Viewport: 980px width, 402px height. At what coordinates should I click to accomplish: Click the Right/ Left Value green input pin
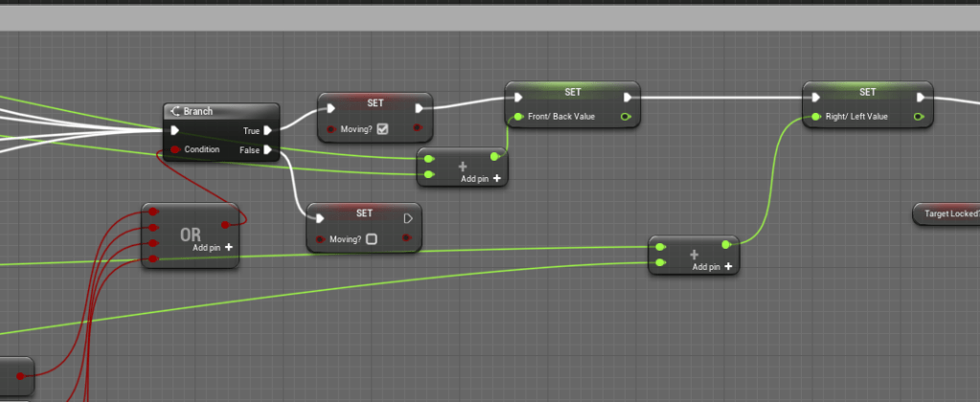click(x=815, y=117)
